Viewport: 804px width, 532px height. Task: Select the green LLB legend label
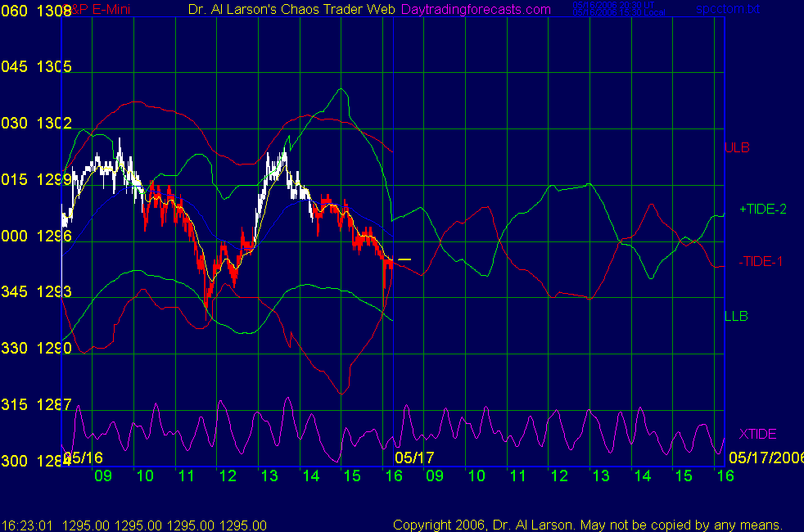(x=736, y=316)
